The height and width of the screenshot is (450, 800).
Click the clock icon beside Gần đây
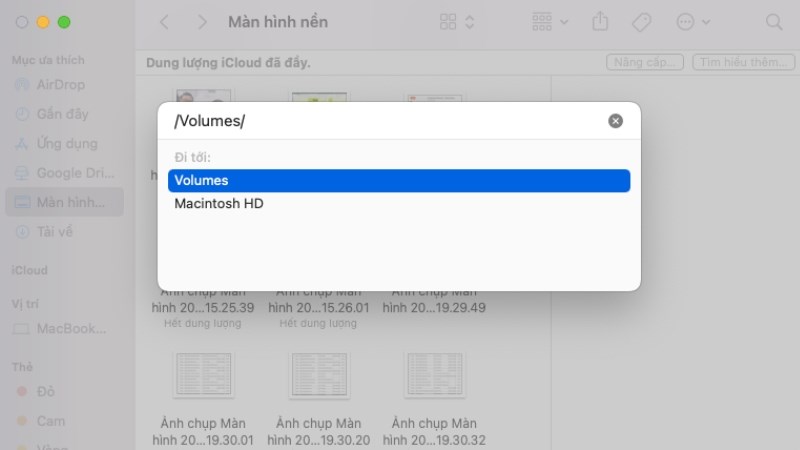pos(22,114)
